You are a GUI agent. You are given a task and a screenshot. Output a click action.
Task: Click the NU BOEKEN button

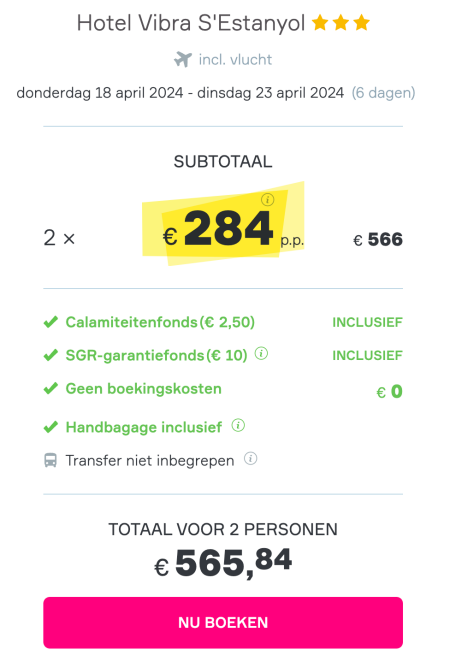click(223, 622)
